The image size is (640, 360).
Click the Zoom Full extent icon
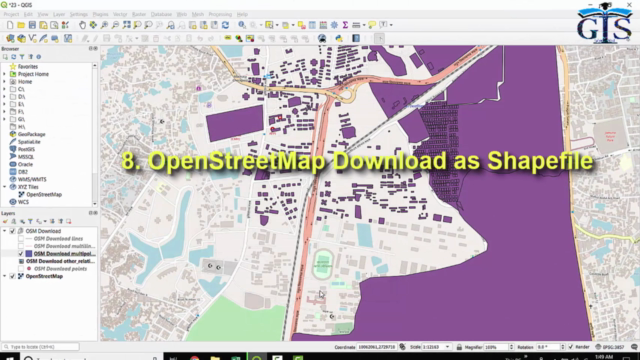127,25
